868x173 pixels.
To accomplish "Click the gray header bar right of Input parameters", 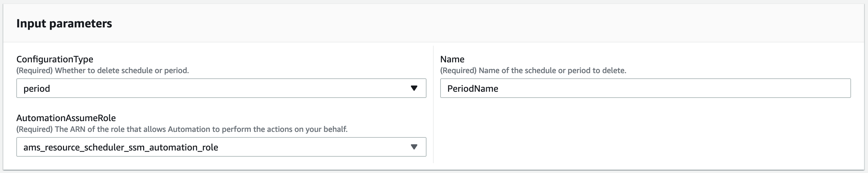I will click(472, 24).
